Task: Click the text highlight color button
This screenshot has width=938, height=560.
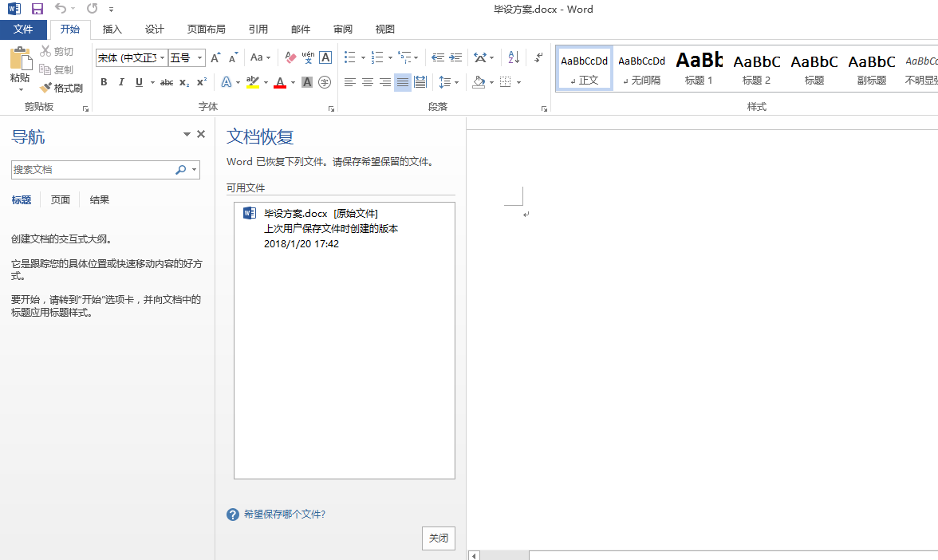Action: point(252,82)
